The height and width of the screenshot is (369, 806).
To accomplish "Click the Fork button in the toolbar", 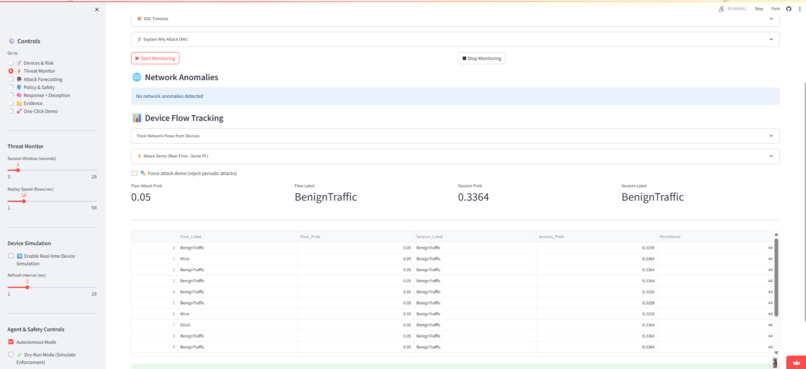I will (x=775, y=9).
